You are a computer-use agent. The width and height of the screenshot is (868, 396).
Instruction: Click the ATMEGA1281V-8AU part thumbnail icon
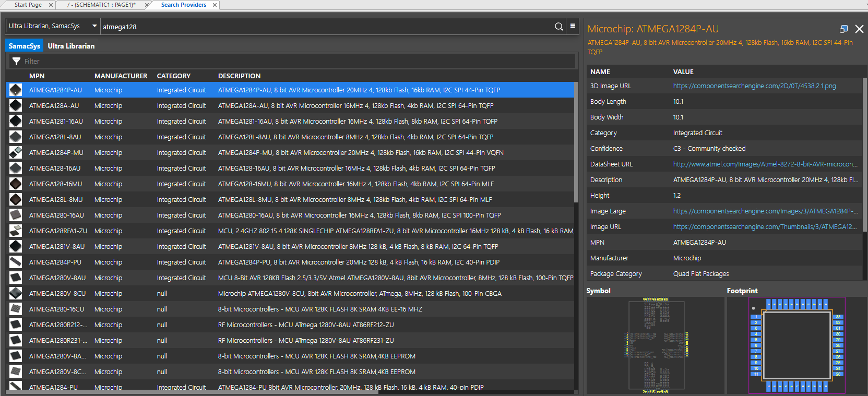point(16,246)
